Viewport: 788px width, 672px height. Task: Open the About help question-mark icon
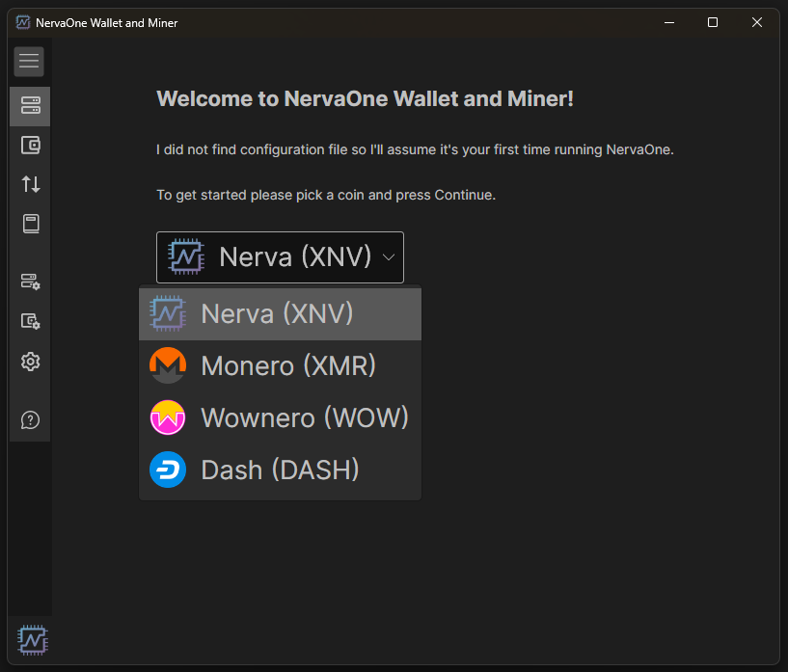(30, 419)
